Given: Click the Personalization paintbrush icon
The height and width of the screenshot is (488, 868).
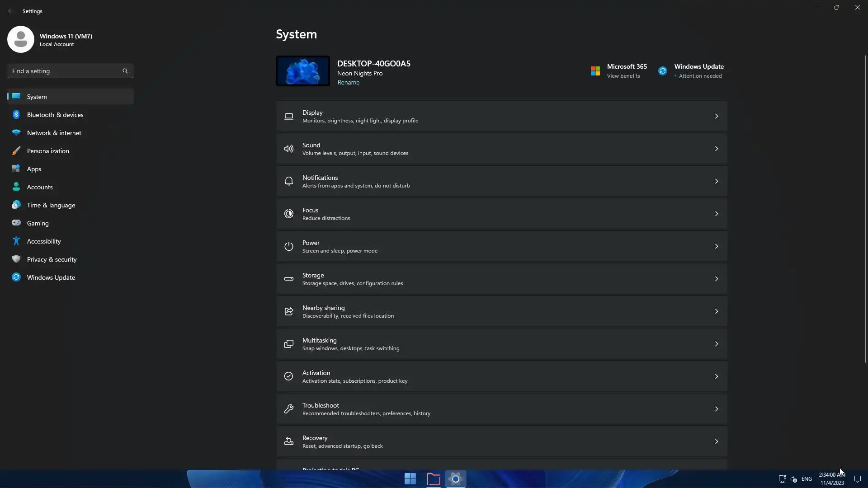Looking at the screenshot, I should pos(16,151).
